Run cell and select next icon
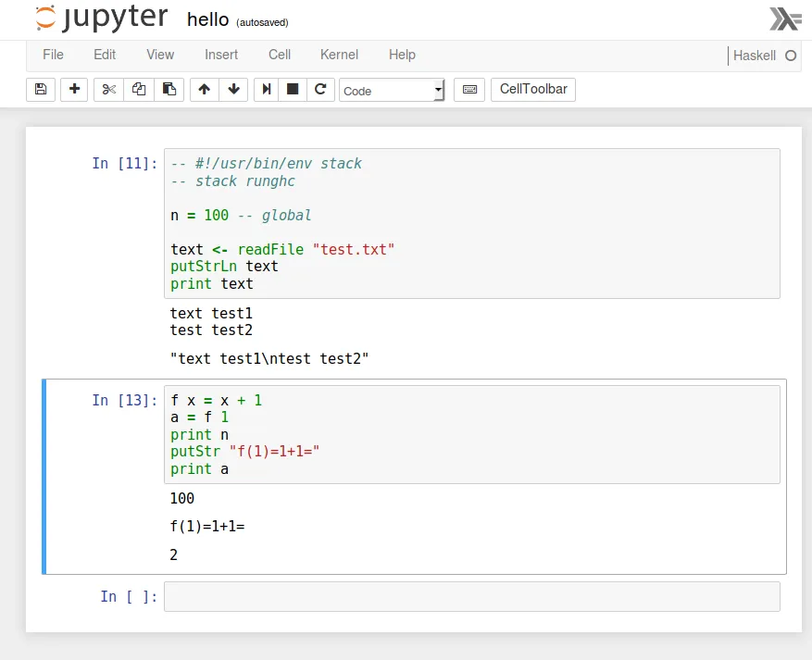The image size is (812, 660). point(266,90)
